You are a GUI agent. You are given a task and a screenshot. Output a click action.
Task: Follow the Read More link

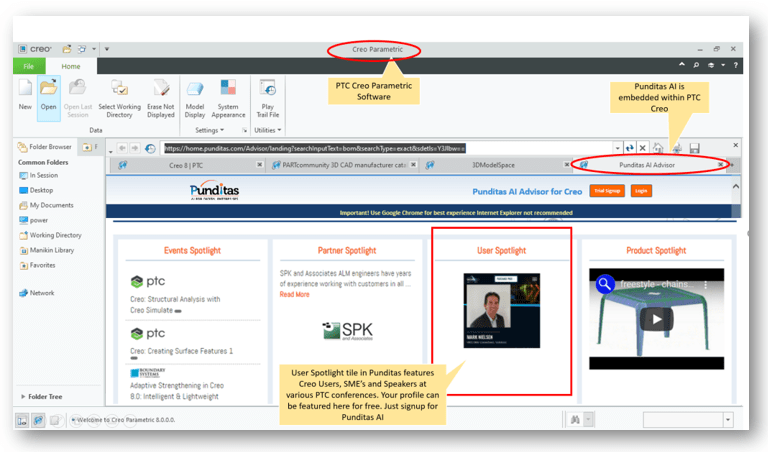[294, 295]
